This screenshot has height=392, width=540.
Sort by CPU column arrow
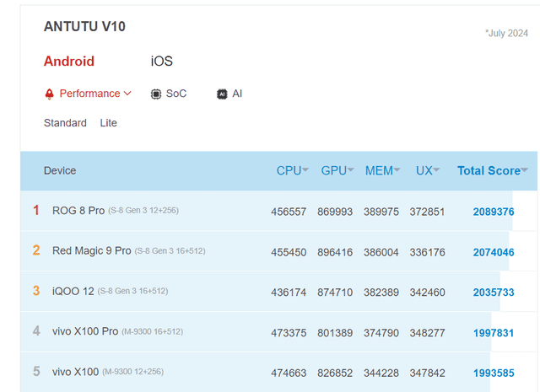tap(305, 169)
